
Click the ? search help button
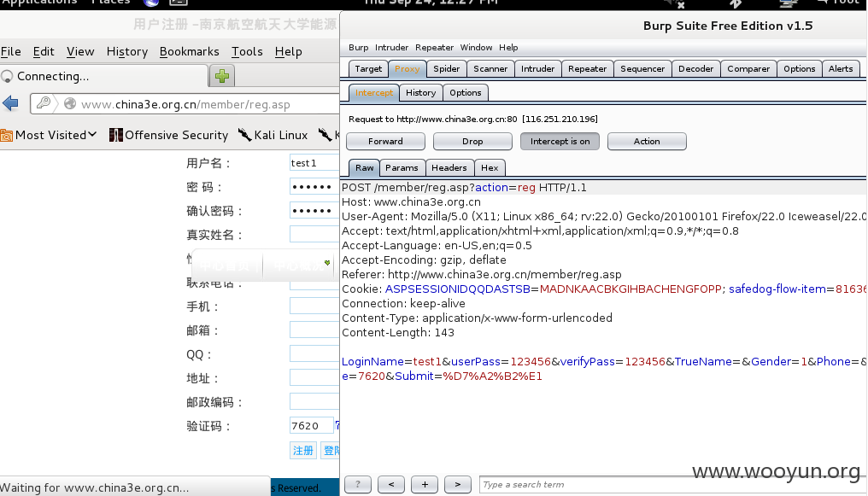point(358,484)
